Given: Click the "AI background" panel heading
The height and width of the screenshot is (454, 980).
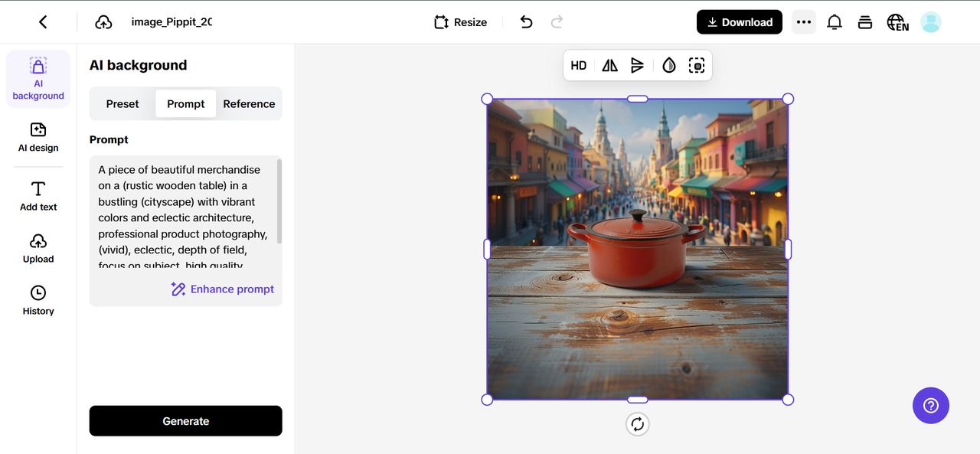Looking at the screenshot, I should point(138,65).
